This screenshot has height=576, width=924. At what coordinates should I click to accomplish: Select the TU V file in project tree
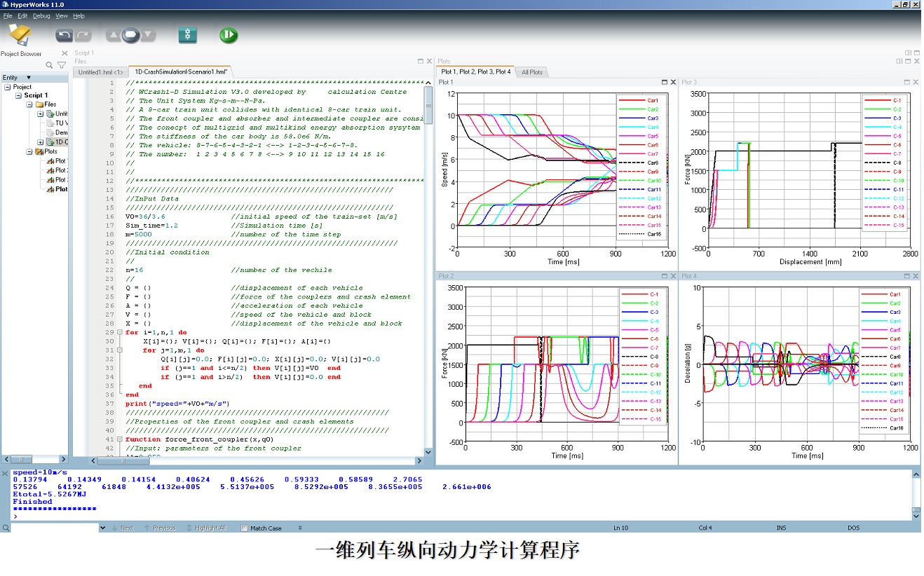click(57, 123)
